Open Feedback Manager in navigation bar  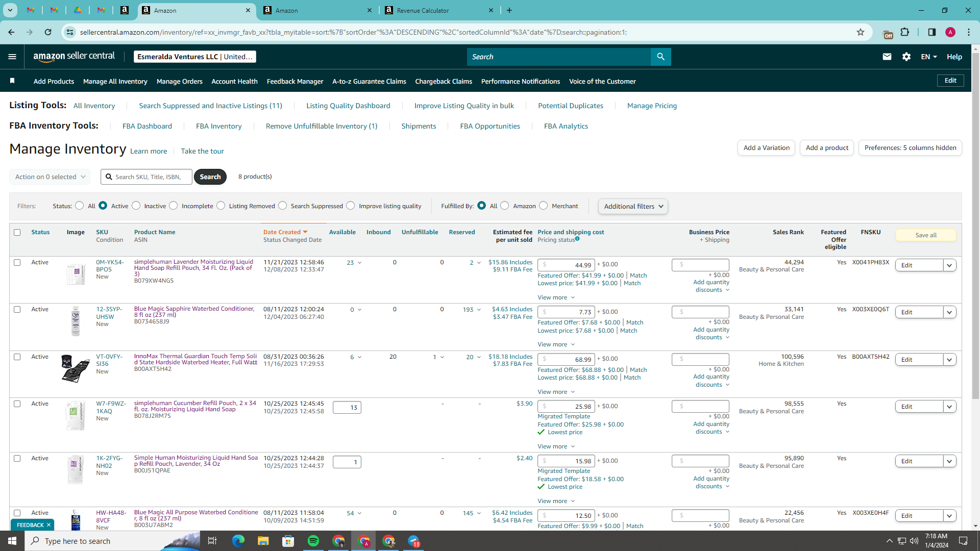tap(295, 81)
